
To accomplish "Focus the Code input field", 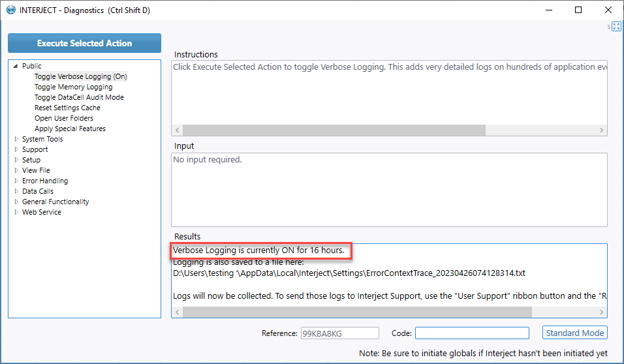I will pos(472,333).
